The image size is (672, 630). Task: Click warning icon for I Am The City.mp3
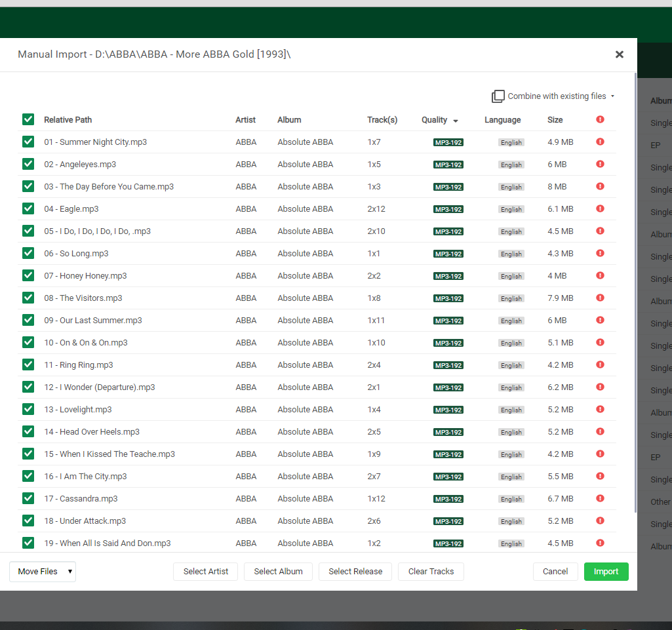pyautogui.click(x=600, y=476)
